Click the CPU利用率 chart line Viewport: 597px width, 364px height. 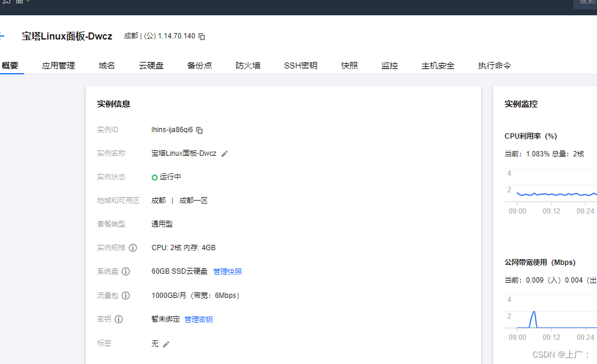pyautogui.click(x=556, y=194)
